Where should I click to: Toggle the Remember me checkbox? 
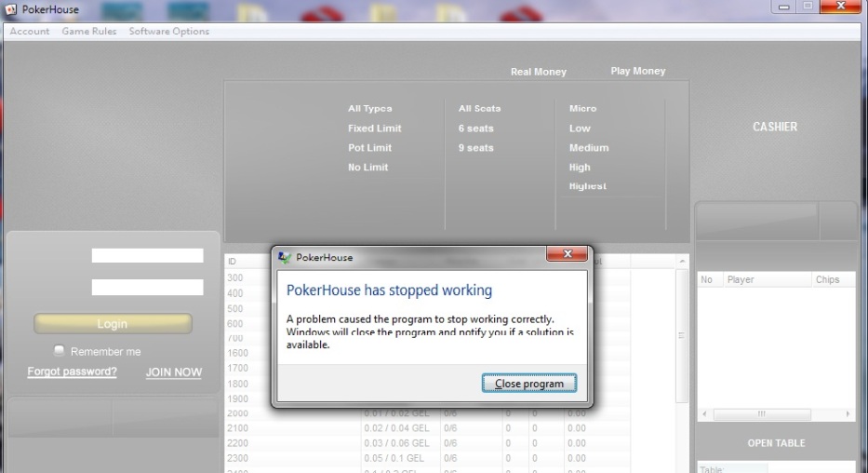59,350
